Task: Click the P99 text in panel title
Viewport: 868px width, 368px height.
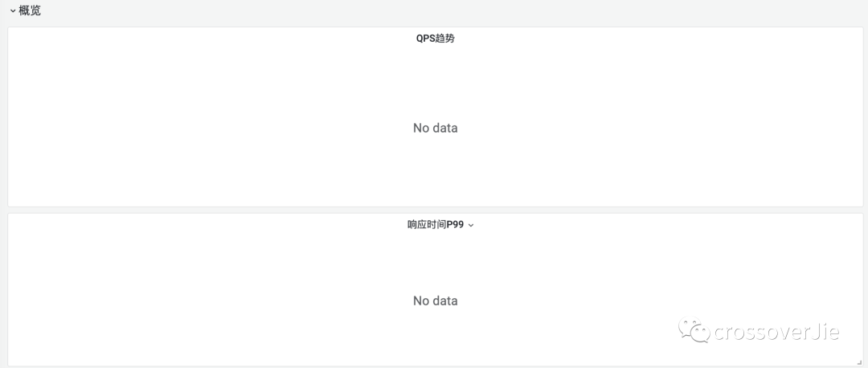Action: coord(455,225)
